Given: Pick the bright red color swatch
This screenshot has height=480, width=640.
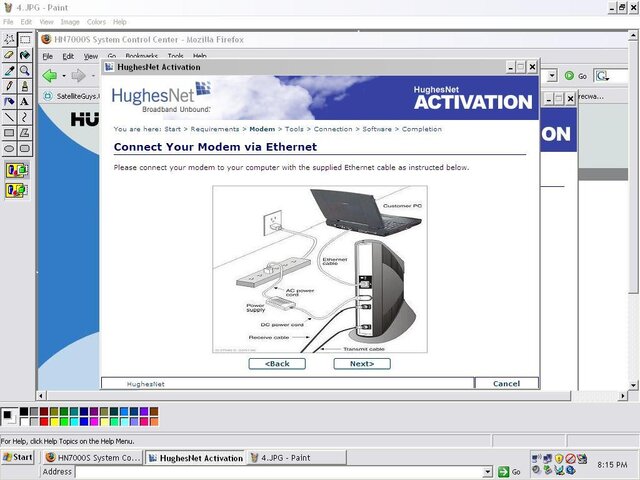Looking at the screenshot, I should pos(44,421).
